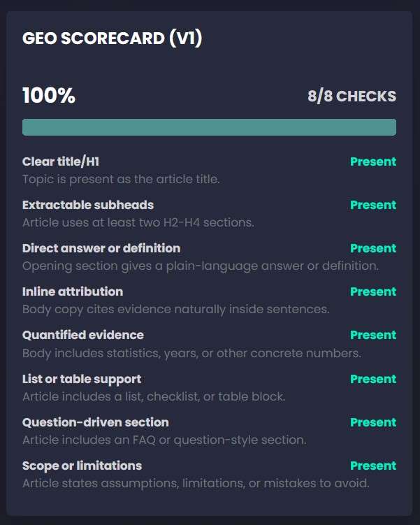Click Present status for Extractable subheads
The height and width of the screenshot is (525, 420).
pyautogui.click(x=373, y=205)
